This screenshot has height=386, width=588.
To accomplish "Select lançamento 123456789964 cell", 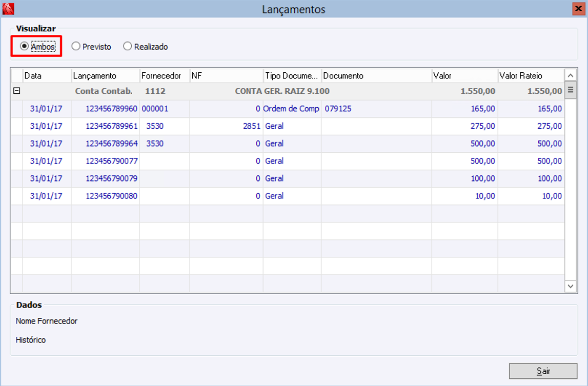I will [106, 144].
